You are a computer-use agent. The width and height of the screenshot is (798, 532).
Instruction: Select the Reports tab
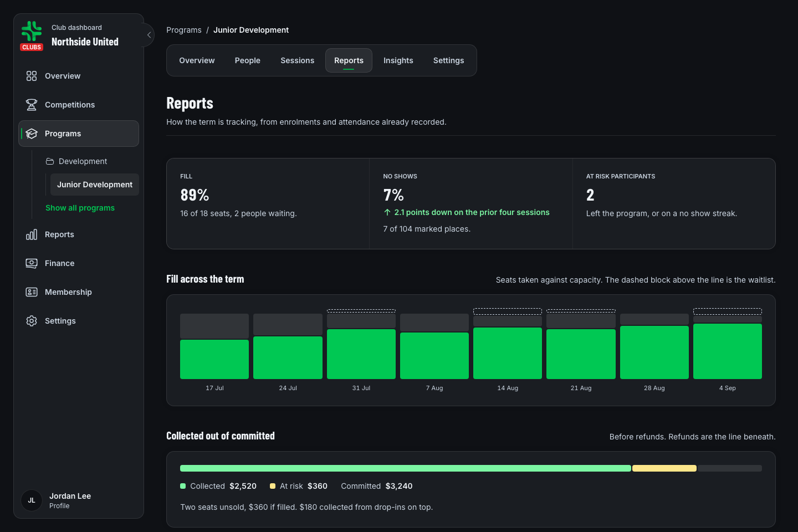click(x=349, y=60)
